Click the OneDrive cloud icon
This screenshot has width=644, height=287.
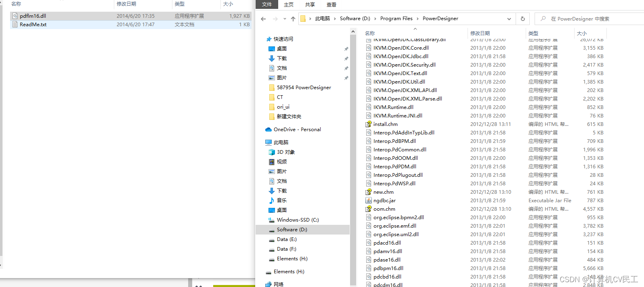point(269,130)
